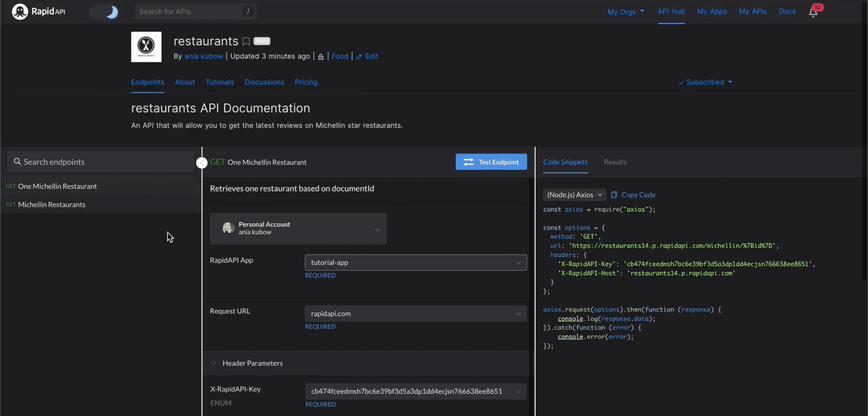This screenshot has height=416, width=868.
Task: Open My APIs
Action: click(x=753, y=11)
